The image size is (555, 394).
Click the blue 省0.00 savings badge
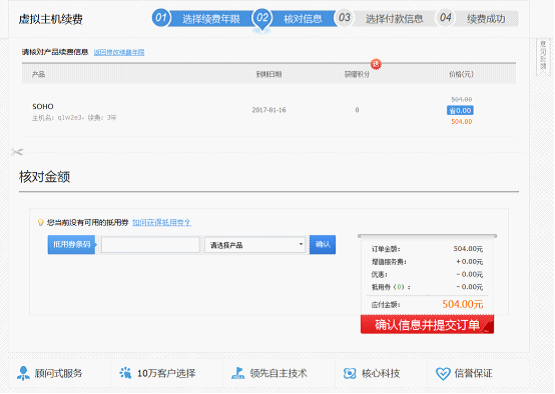pos(460,110)
